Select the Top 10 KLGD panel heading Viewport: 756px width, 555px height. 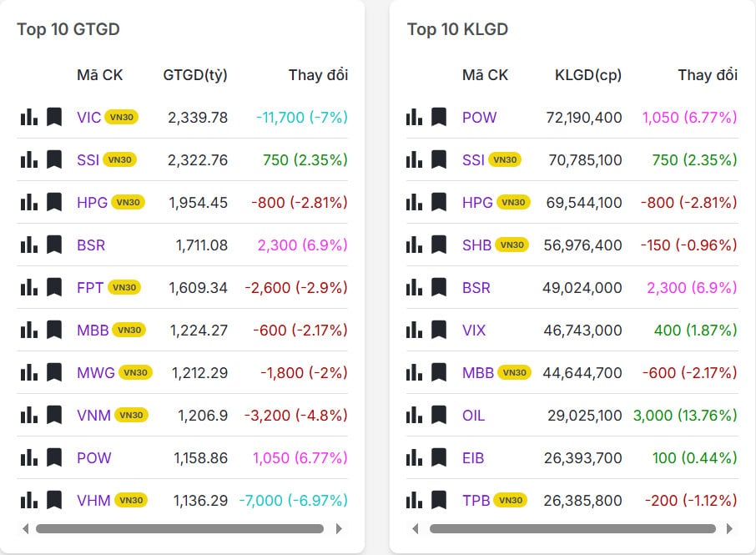click(x=457, y=28)
